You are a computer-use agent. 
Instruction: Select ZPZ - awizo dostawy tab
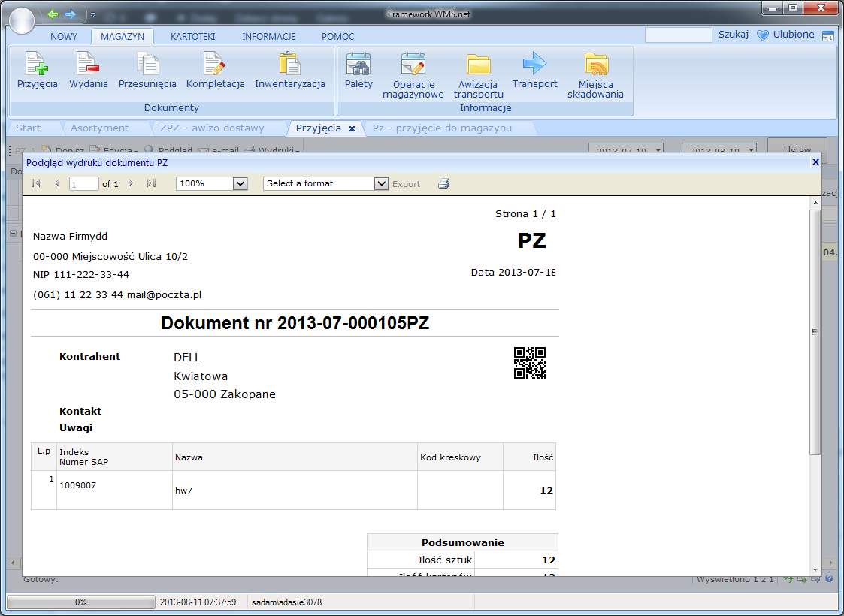pyautogui.click(x=212, y=128)
